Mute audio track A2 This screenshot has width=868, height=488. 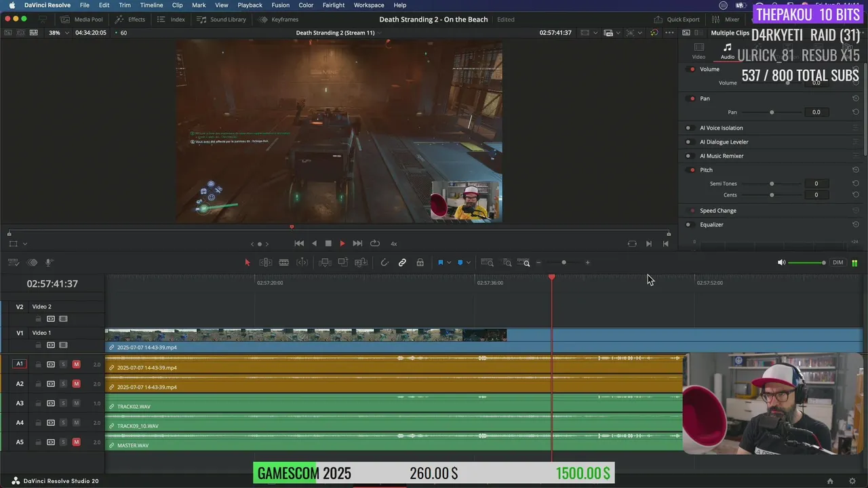coord(76,384)
